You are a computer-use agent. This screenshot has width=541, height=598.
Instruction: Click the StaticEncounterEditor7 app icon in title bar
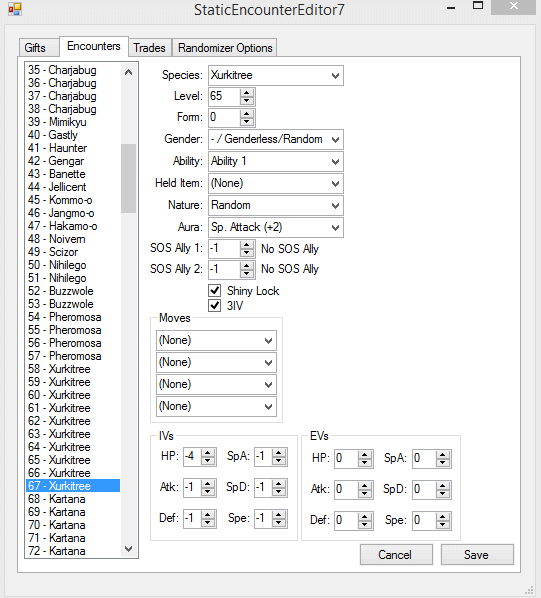pos(15,9)
